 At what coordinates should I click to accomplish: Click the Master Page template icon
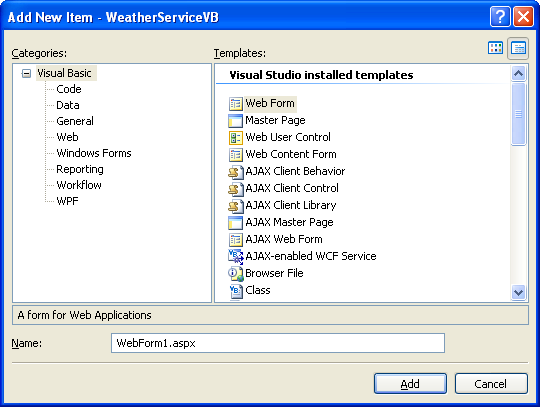click(236, 121)
